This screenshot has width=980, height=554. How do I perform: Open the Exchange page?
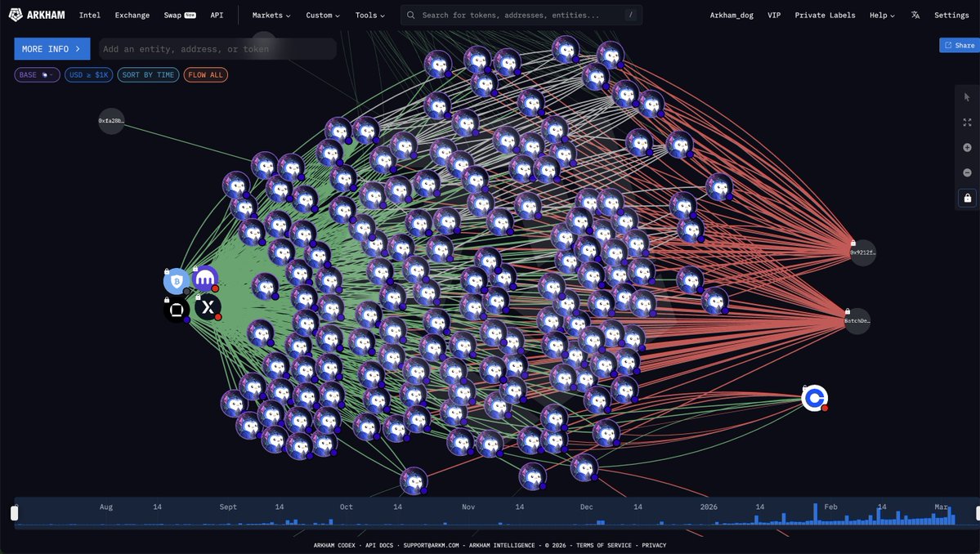pos(132,15)
